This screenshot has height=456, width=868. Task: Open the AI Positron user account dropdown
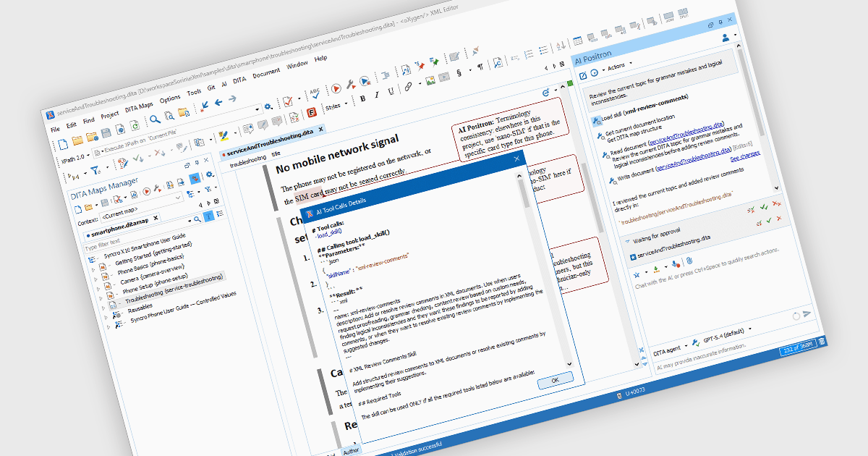(x=729, y=37)
